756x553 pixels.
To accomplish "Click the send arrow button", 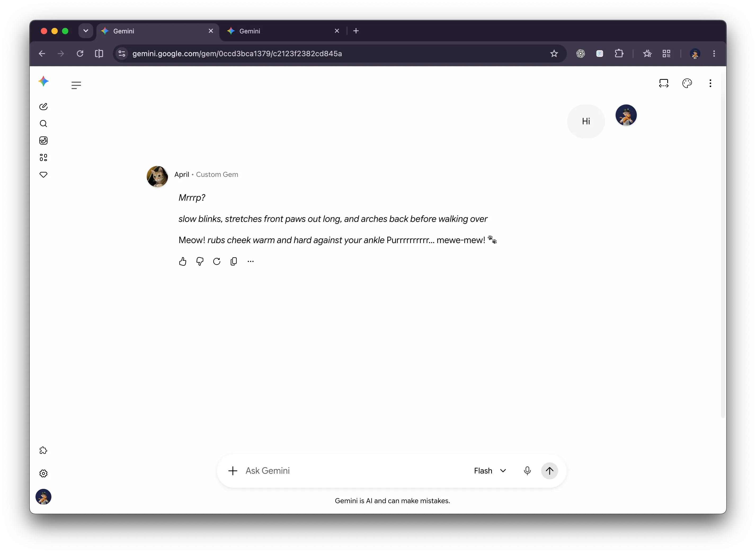I will (550, 471).
